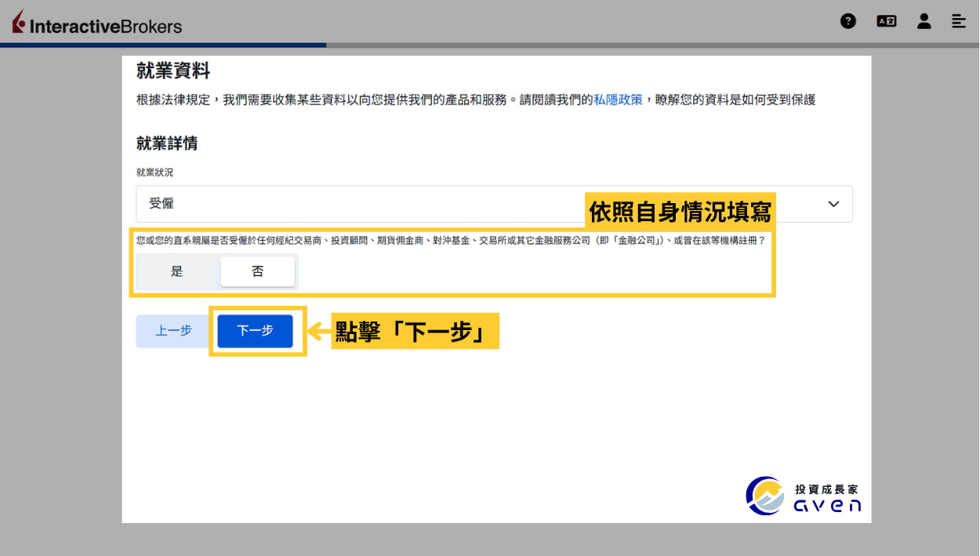Open the hamburger menu icon
980x556 pixels.
pos(959,21)
